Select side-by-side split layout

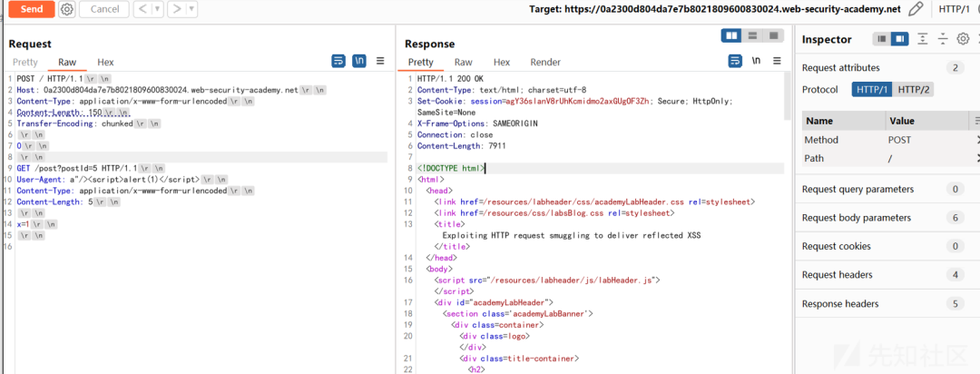(731, 35)
